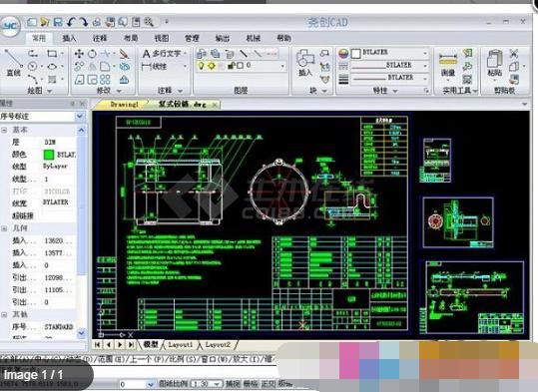This screenshot has height=392, width=538.
Task: Select the 模型 model space tab
Action: (151, 345)
